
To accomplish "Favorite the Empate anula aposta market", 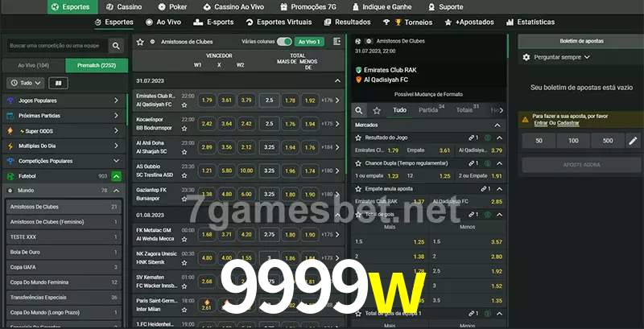I will (x=358, y=189).
